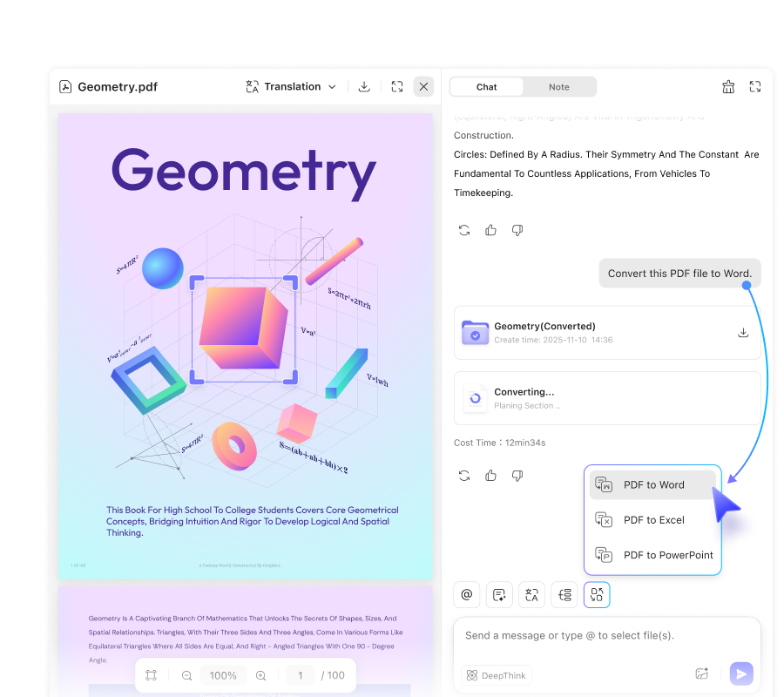Open the PDF convert icon in the chat toolbar

click(596, 594)
